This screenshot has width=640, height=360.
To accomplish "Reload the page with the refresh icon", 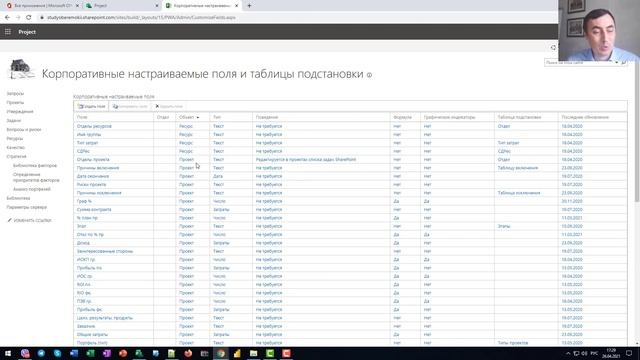I will tap(29, 18).
